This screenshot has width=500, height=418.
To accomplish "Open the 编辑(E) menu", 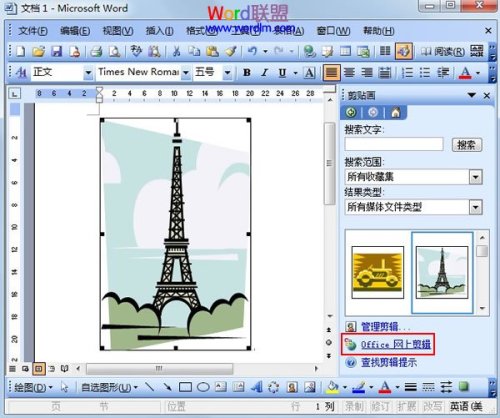I will click(75, 31).
